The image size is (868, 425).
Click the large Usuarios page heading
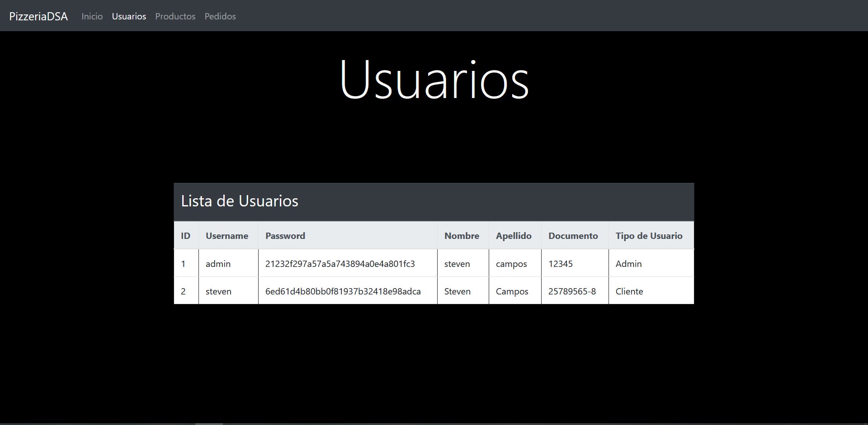point(434,79)
